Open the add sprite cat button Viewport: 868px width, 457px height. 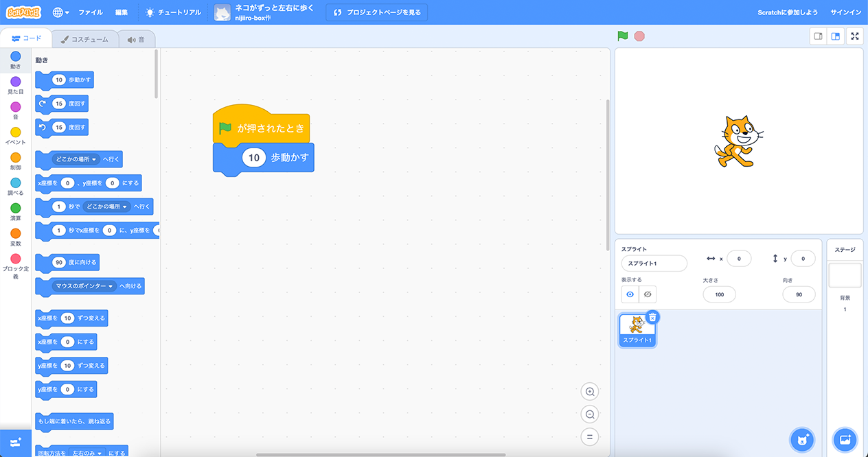(x=801, y=439)
